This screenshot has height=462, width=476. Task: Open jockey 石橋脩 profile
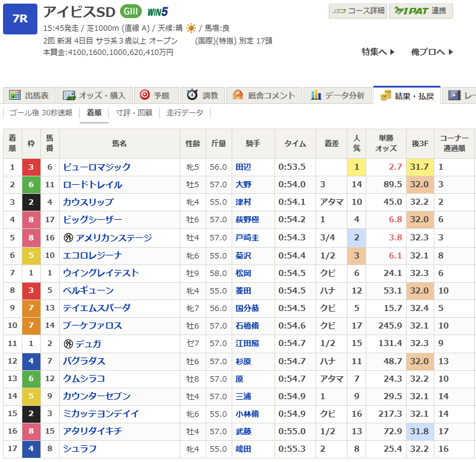(247, 326)
